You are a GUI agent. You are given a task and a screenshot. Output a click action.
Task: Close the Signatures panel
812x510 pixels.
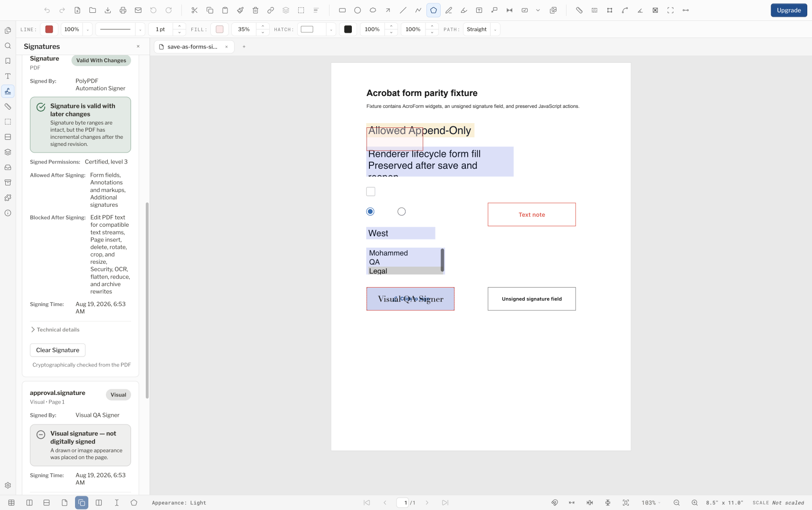point(138,46)
